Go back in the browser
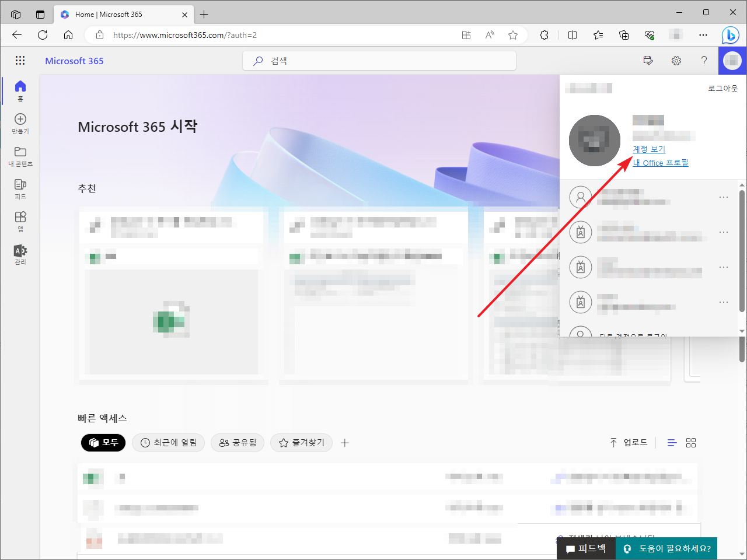The height and width of the screenshot is (560, 747). [17, 35]
